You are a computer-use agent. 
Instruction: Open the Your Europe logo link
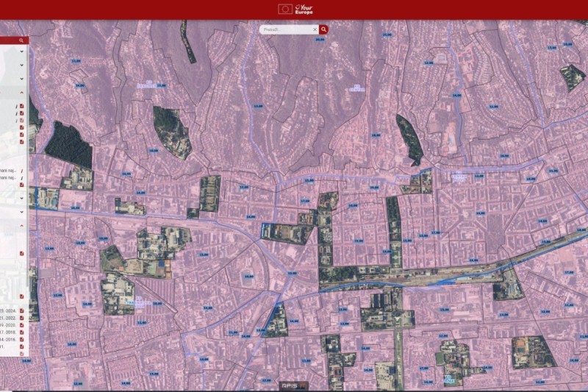pos(303,9)
